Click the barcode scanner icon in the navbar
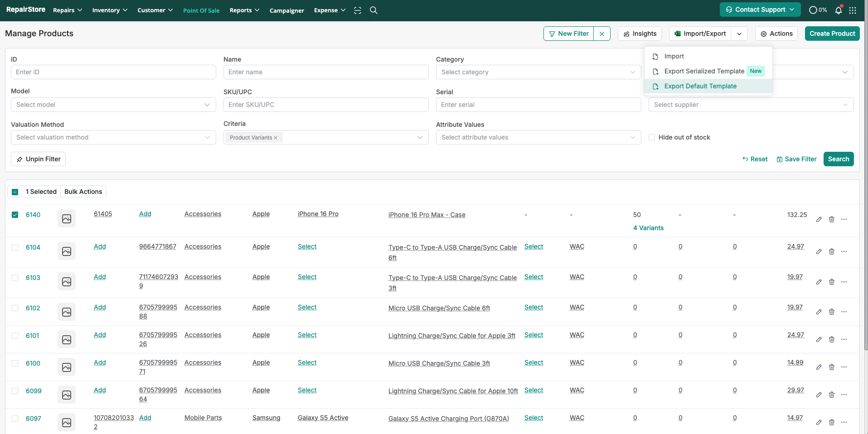Screen dimensions: 868x434 [x=358, y=10]
